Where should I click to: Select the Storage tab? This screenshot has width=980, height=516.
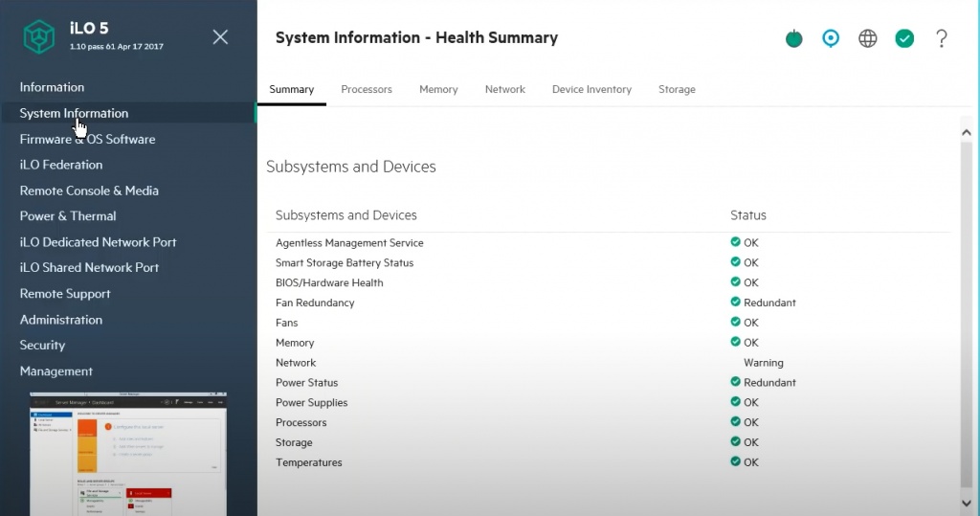[x=677, y=89]
